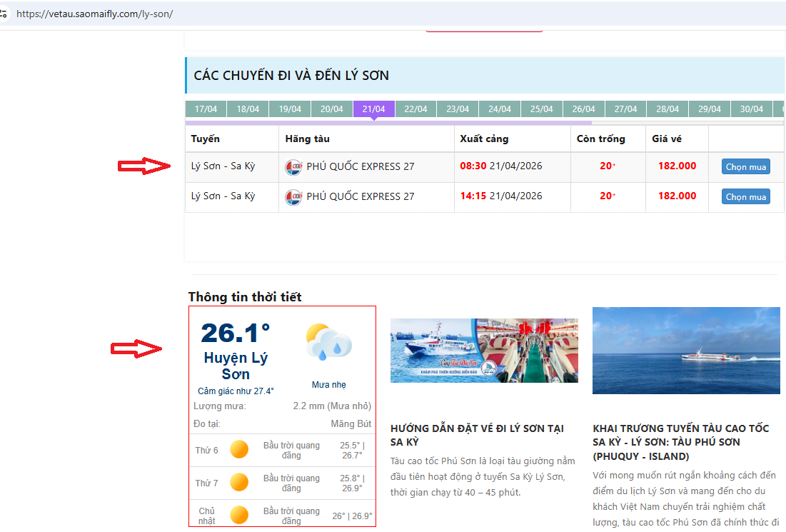This screenshot has height=532, width=786.
Task: Select the 26/04 date tab
Action: click(584, 109)
